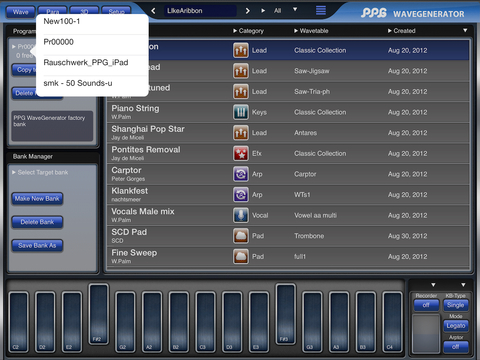This screenshot has height=360, width=480.
Task: Open right dropdown arrow above KB-Type
Action: [x=463, y=285]
